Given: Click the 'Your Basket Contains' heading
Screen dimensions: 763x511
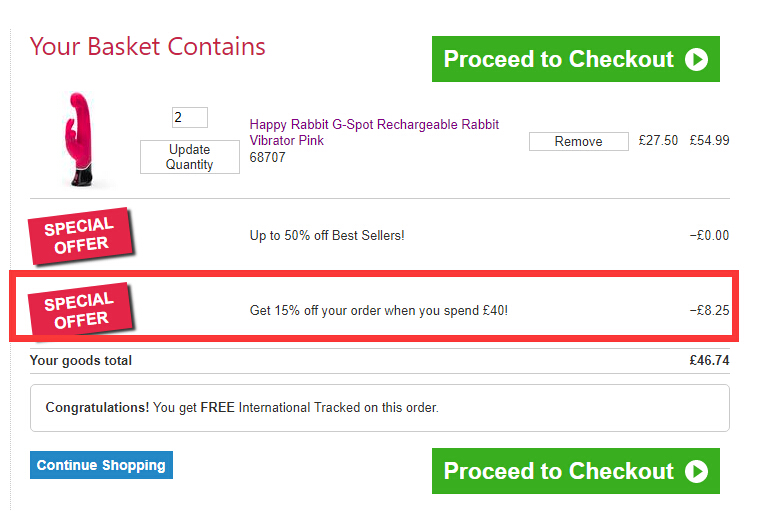Looking at the screenshot, I should pyautogui.click(x=148, y=46).
